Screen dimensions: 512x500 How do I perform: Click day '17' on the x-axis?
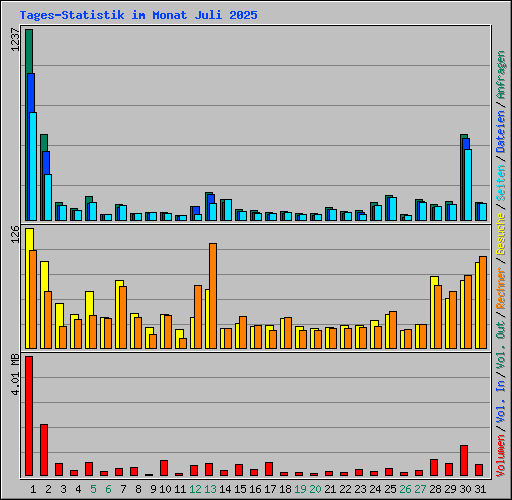click(270, 489)
